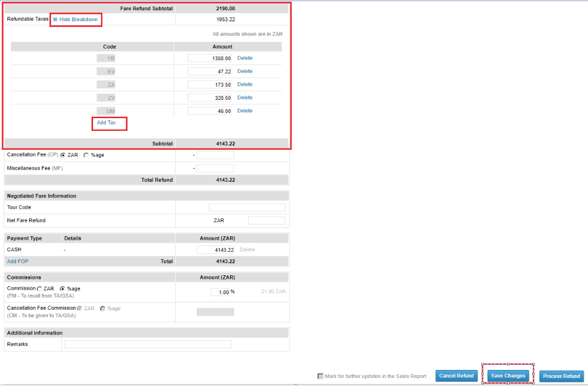Select %age radio for Commission
This screenshot has height=386, width=588.
(x=63, y=288)
